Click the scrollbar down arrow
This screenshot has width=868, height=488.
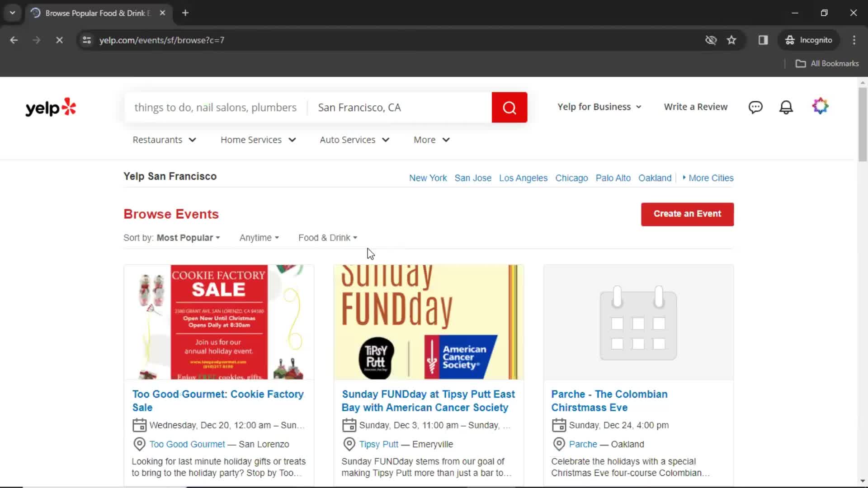[863, 481]
